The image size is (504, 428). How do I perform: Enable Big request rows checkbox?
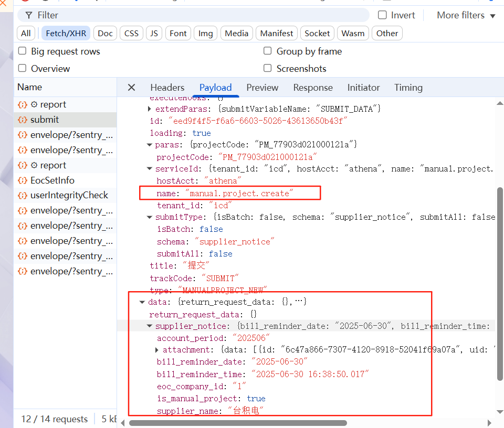[x=22, y=51]
